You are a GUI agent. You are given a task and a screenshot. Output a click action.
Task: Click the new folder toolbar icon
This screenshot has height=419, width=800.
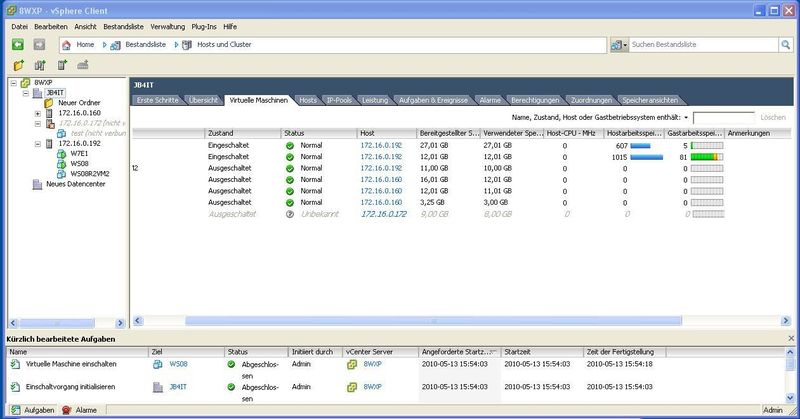click(x=17, y=66)
